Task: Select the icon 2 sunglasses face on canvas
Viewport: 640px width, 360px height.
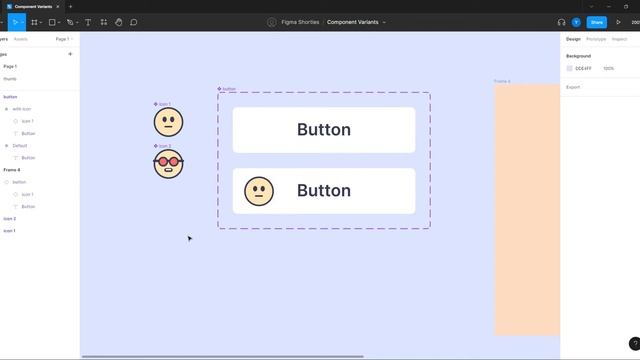Action: (x=168, y=164)
